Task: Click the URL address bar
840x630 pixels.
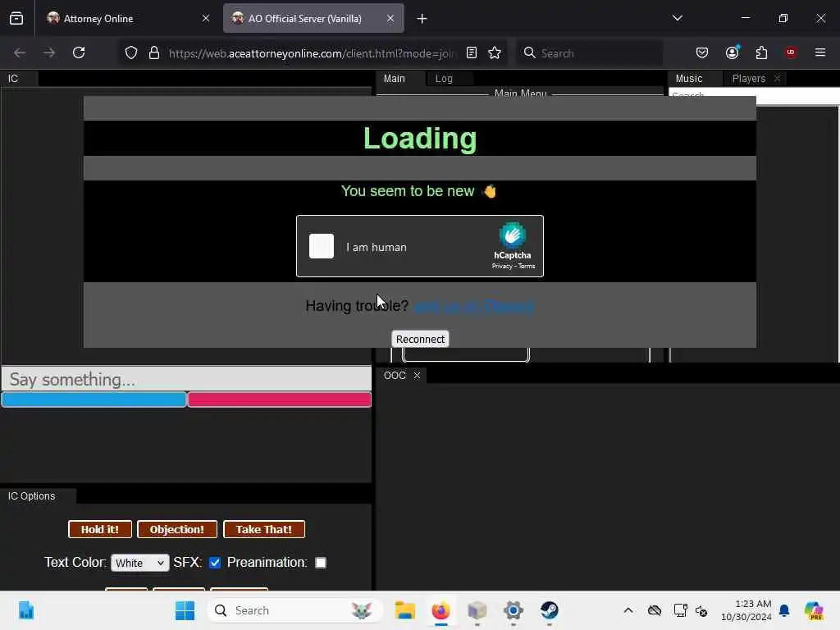Action: point(311,53)
